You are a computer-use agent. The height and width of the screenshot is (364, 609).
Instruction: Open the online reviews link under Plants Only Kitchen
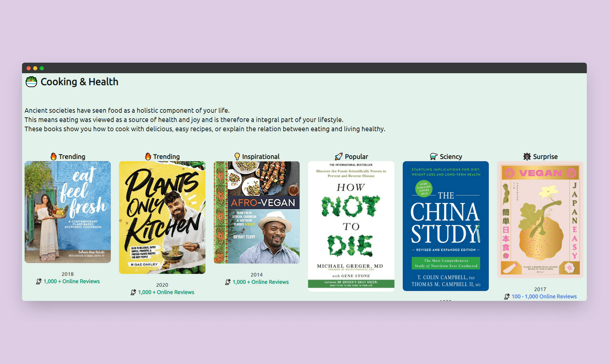click(165, 292)
